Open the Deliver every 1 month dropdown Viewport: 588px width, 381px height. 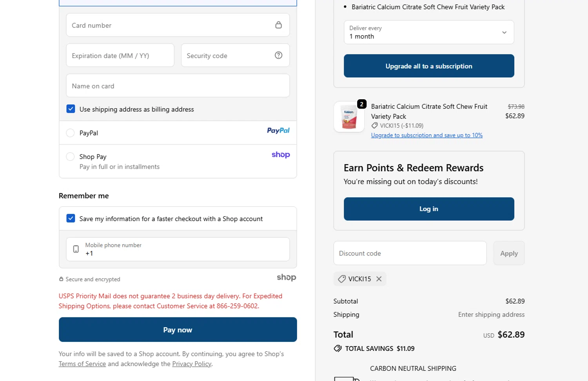click(x=429, y=32)
